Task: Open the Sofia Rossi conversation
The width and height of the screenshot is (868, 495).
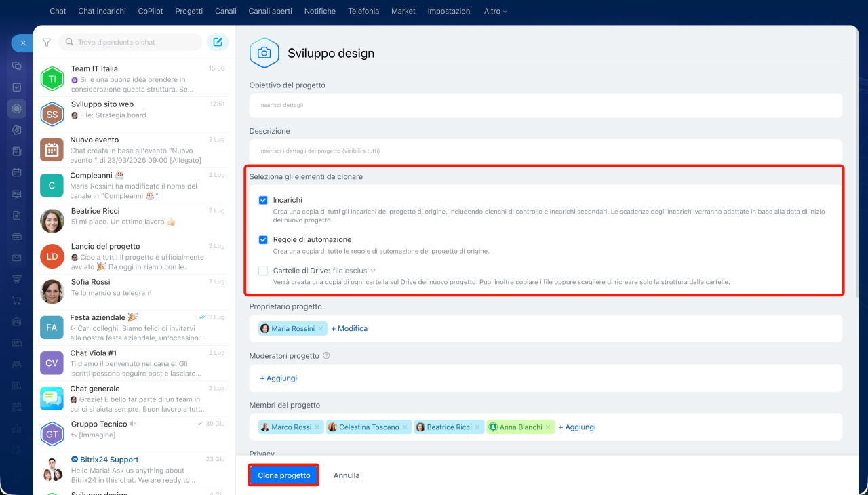Action: click(134, 292)
